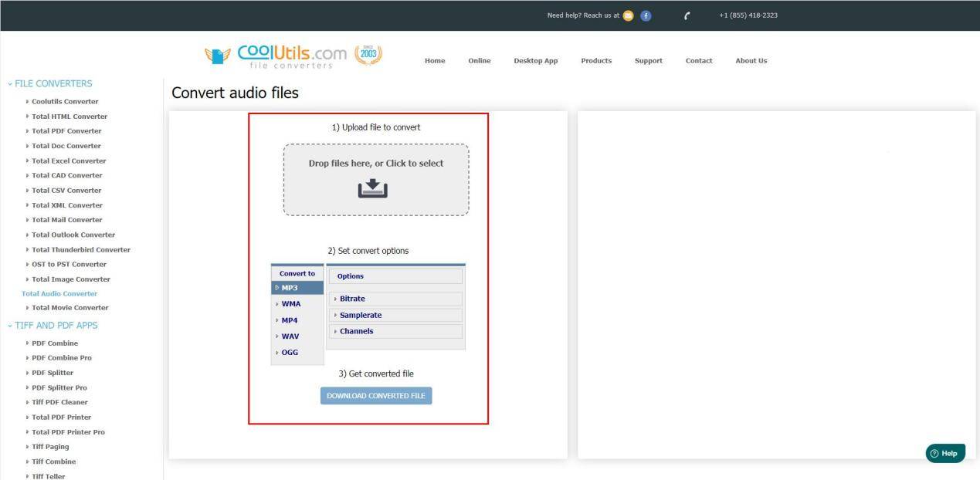Click Download Converted File button

pos(376,396)
